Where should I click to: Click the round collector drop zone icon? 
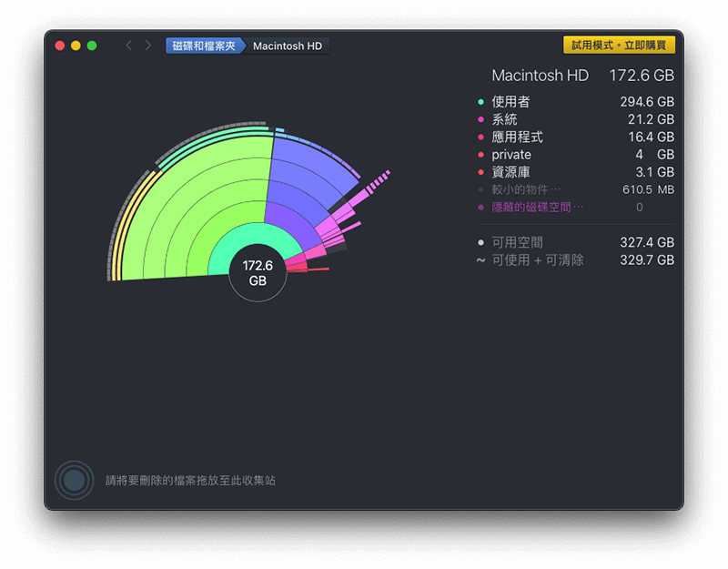click(75, 480)
